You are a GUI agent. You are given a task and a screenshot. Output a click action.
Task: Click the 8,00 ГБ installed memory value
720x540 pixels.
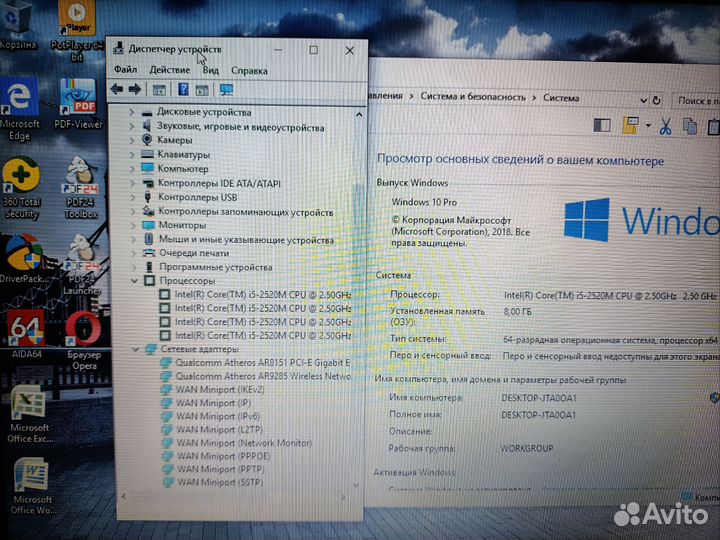click(x=518, y=312)
